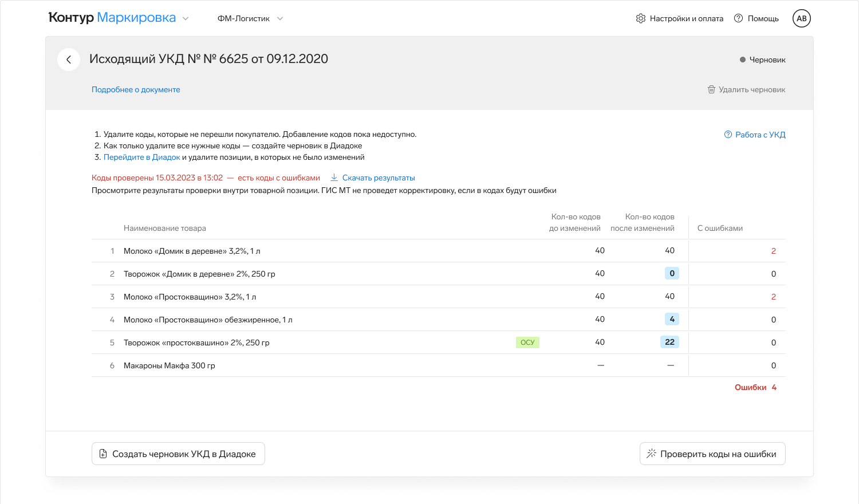This screenshot has width=859, height=504.
Task: Click the Наименование товара column header
Action: (x=165, y=228)
